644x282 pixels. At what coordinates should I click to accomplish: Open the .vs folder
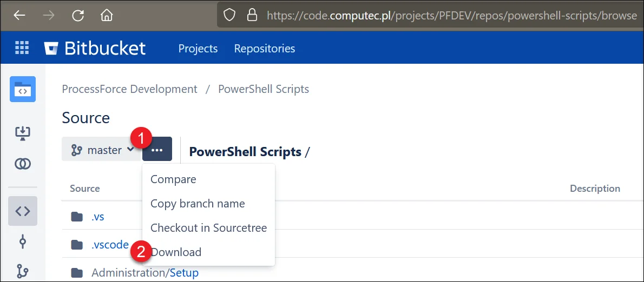(97, 217)
